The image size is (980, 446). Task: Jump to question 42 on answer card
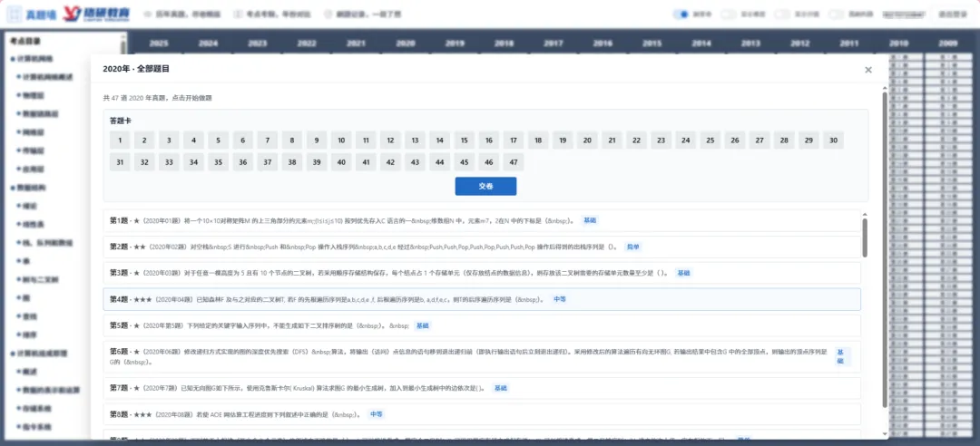click(390, 162)
